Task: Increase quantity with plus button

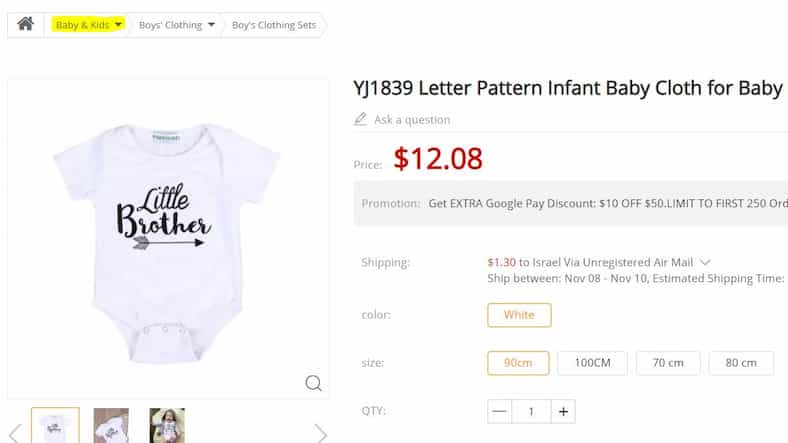Action: (x=563, y=411)
